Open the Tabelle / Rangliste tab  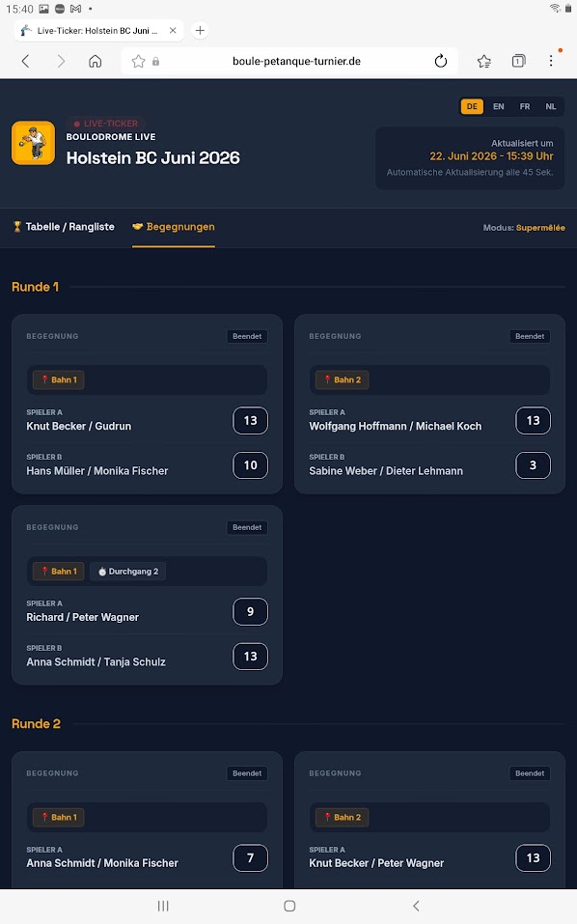[x=64, y=227]
